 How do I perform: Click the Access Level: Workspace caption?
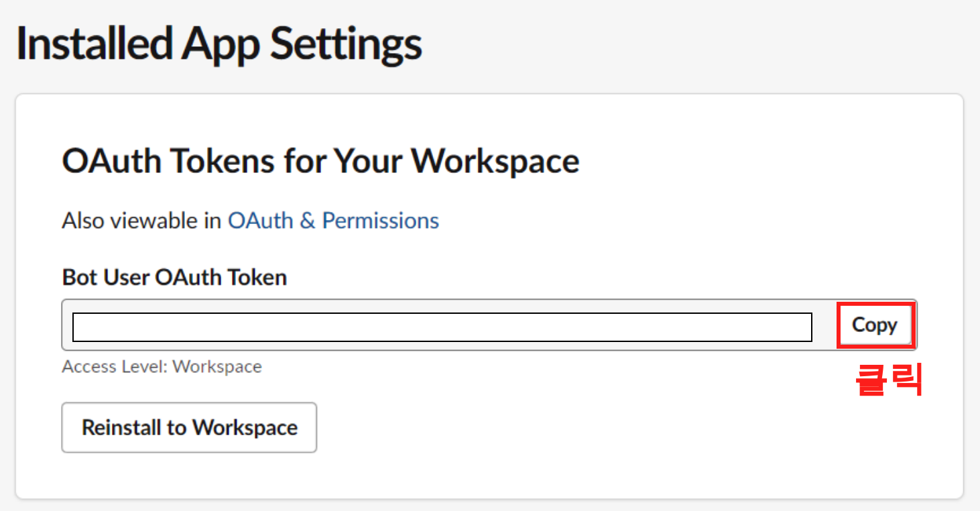click(162, 367)
